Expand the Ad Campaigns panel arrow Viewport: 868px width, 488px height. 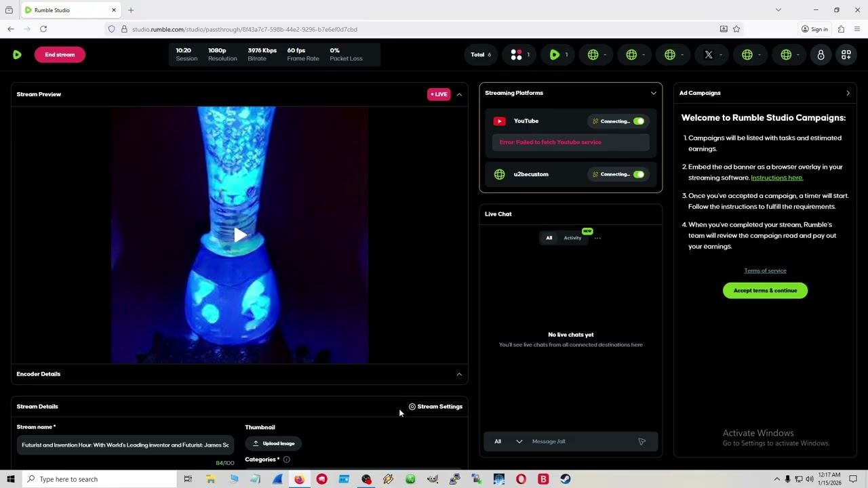[848, 94]
